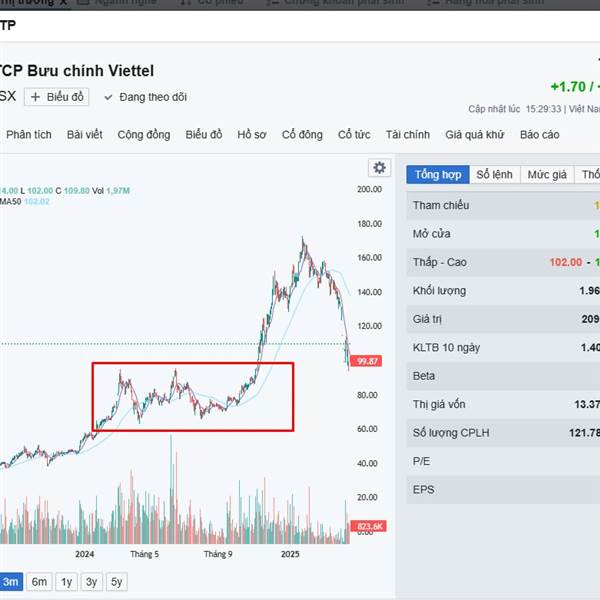This screenshot has height=600, width=600.
Task: Switch to the Tài chính tab
Action: point(407,134)
